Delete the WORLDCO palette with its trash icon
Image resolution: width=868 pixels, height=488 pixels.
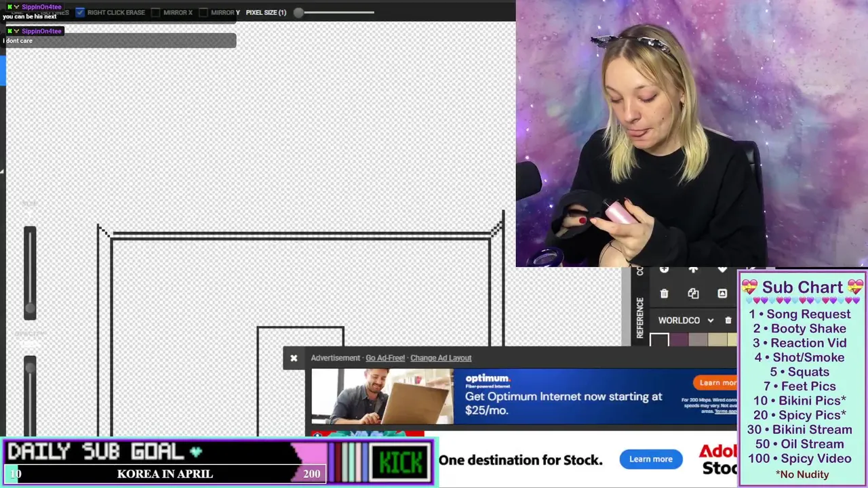[728, 321]
